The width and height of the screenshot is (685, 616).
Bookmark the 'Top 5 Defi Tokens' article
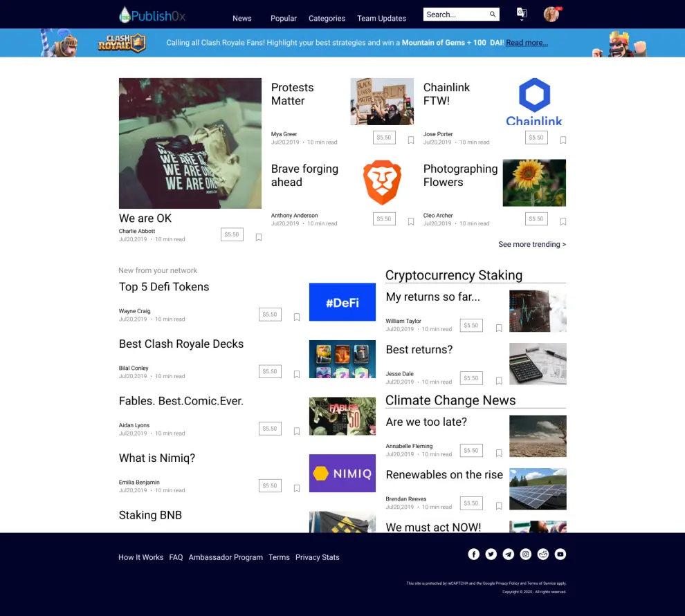[x=297, y=317]
